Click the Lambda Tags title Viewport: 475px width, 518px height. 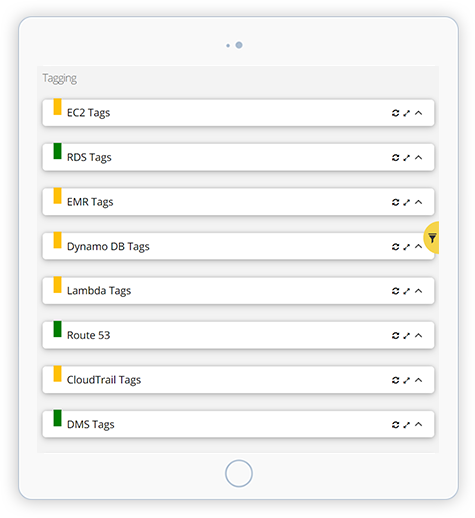99,291
